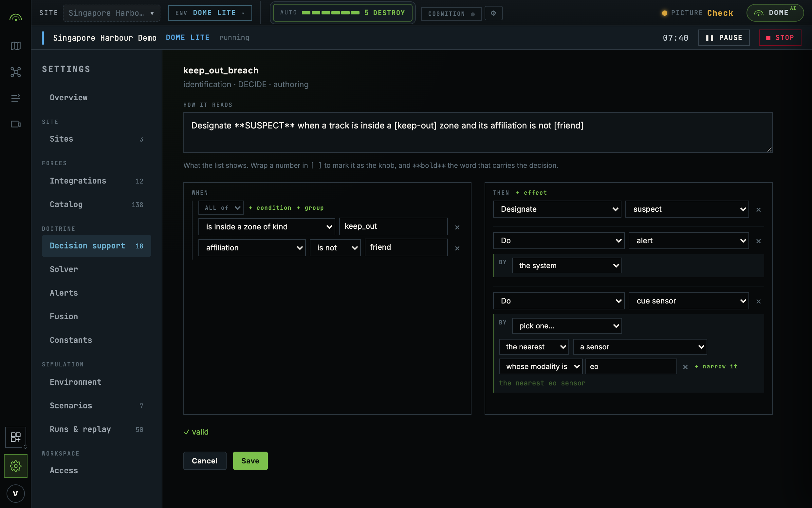Open the 'pick one...' BY dropdown

point(567,326)
